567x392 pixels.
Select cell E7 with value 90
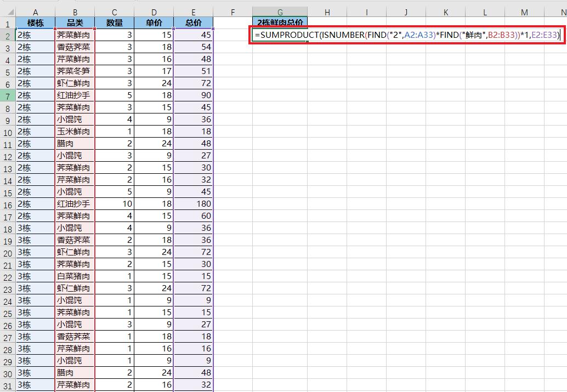(194, 95)
